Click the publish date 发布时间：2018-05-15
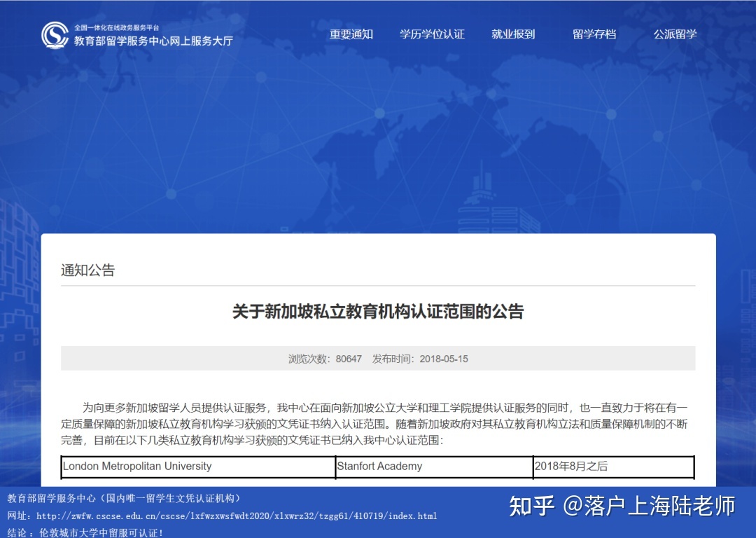Screen dimensions: 756x538 coord(420,359)
